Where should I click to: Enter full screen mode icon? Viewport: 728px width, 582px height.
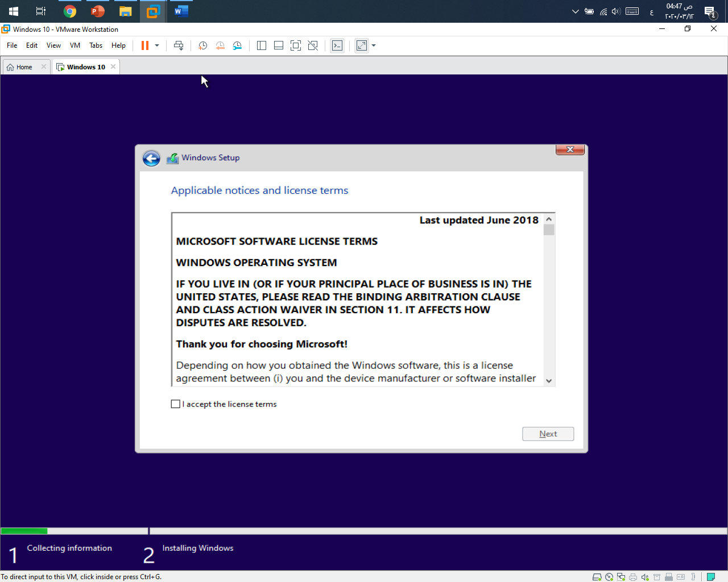point(296,45)
